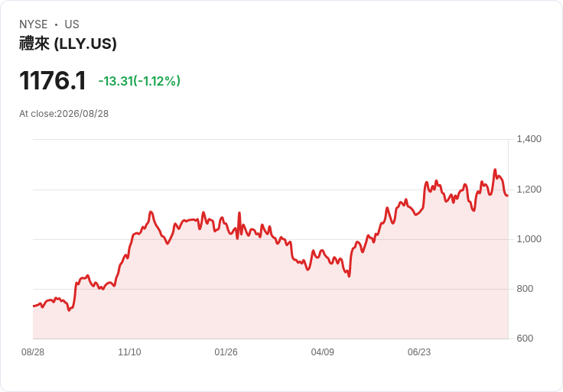This screenshot has height=392, width=563.
Task: Select the 06/23 date on x-axis
Action: click(419, 352)
